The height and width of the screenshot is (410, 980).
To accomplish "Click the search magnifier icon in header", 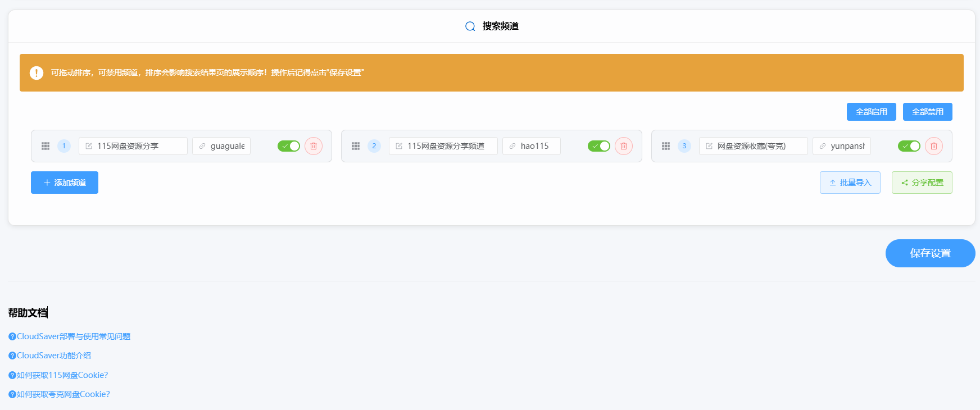I will click(x=470, y=26).
